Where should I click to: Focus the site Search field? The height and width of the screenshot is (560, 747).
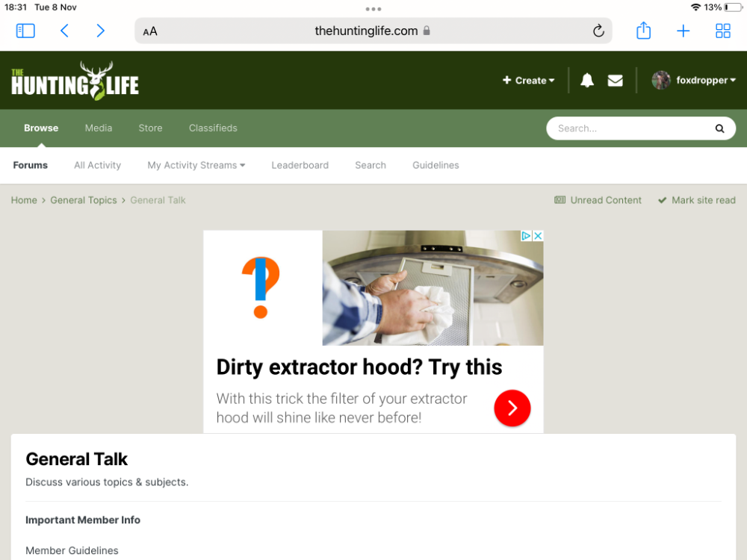tap(641, 128)
